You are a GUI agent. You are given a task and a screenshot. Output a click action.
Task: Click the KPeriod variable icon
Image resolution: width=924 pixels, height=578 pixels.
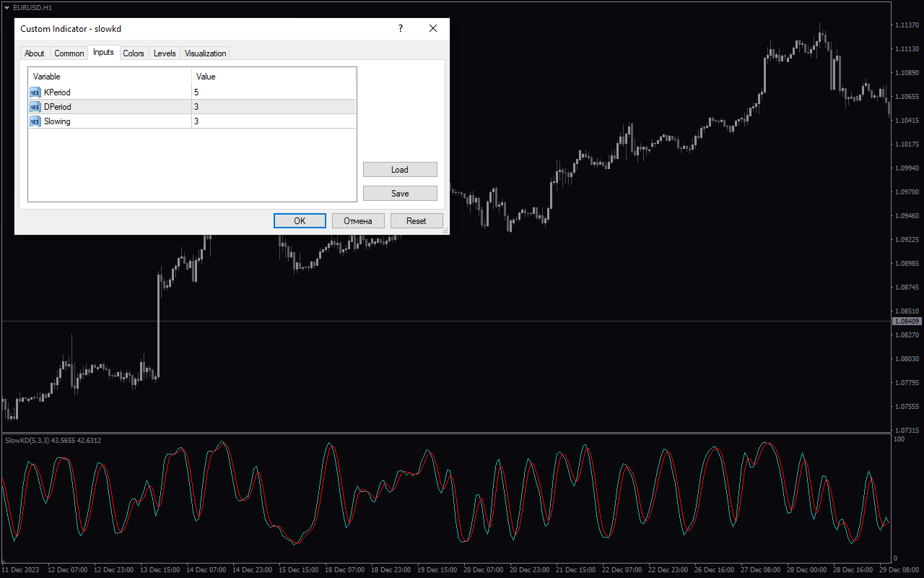(x=35, y=92)
